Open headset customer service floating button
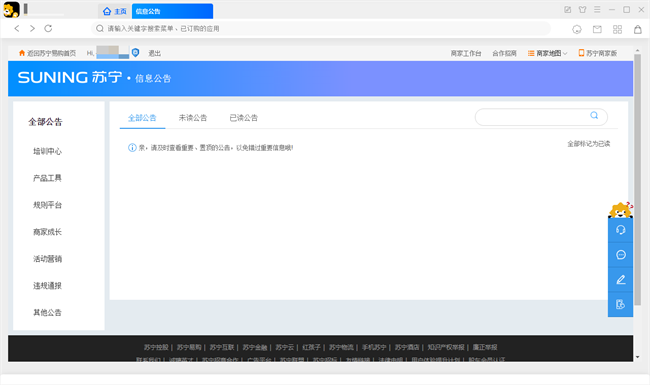 [x=621, y=230]
